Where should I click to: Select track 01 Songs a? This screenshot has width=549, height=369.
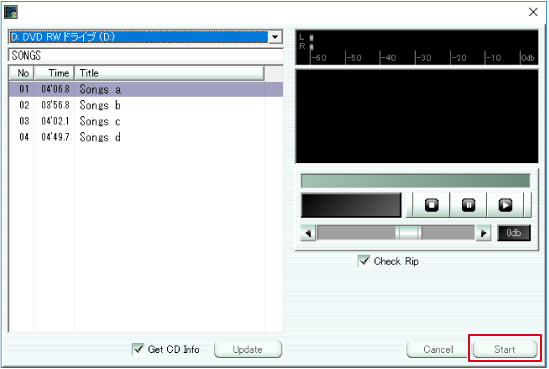pos(146,89)
